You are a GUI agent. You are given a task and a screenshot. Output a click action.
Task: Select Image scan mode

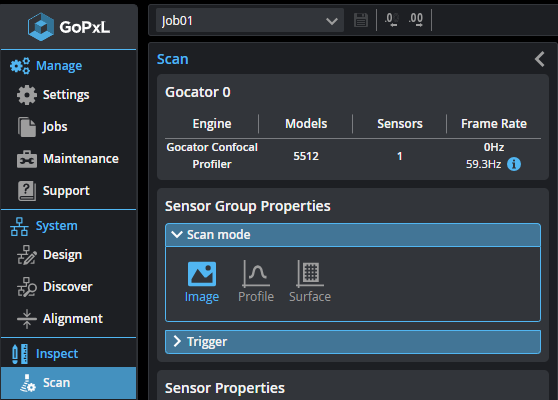[202, 282]
